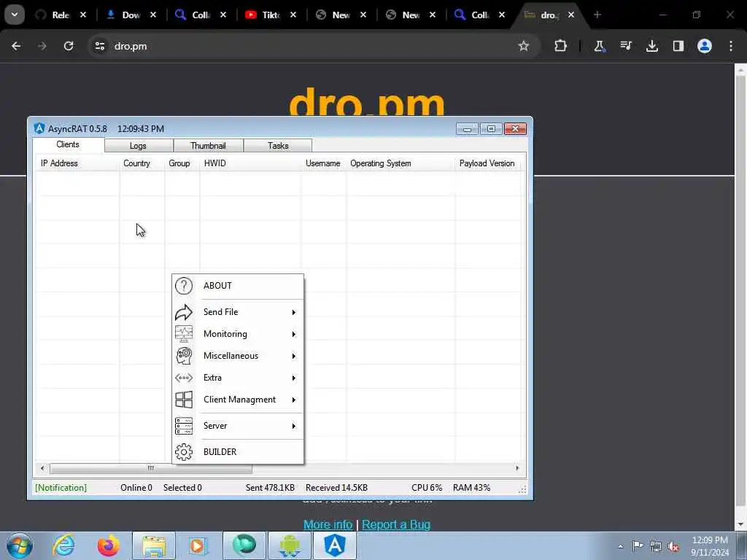Sort by HWID column header
Image resolution: width=747 pixels, height=560 pixels.
coord(251,163)
